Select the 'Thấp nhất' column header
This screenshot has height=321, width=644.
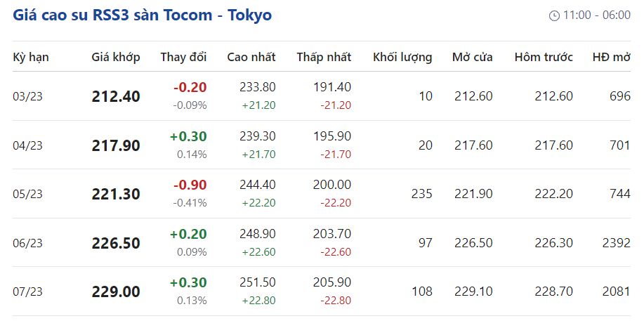click(x=324, y=57)
